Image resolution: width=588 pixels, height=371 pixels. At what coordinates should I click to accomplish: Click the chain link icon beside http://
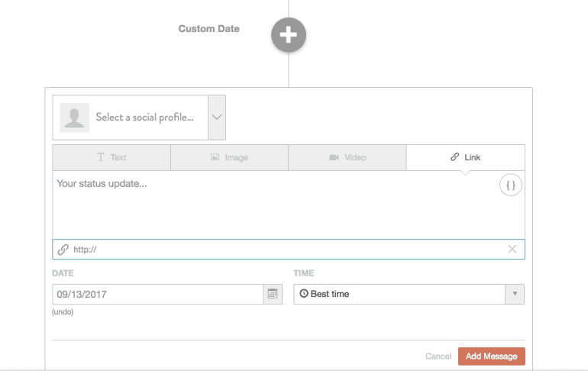(63, 250)
